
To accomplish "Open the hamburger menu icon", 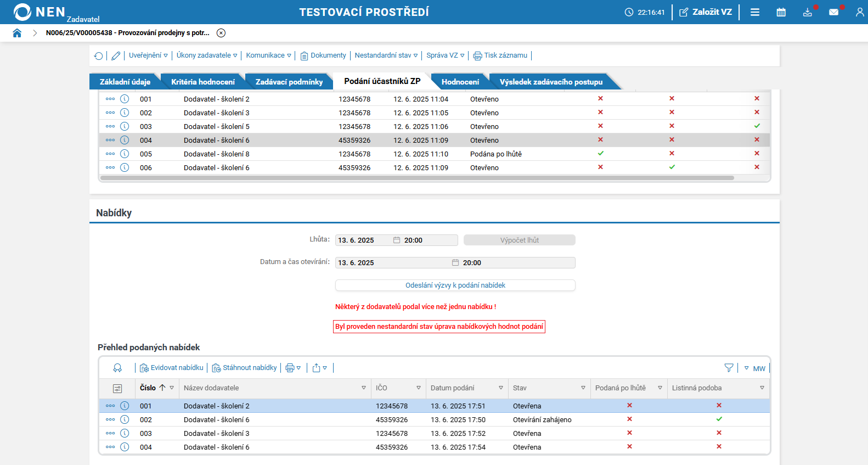I will 755,12.
